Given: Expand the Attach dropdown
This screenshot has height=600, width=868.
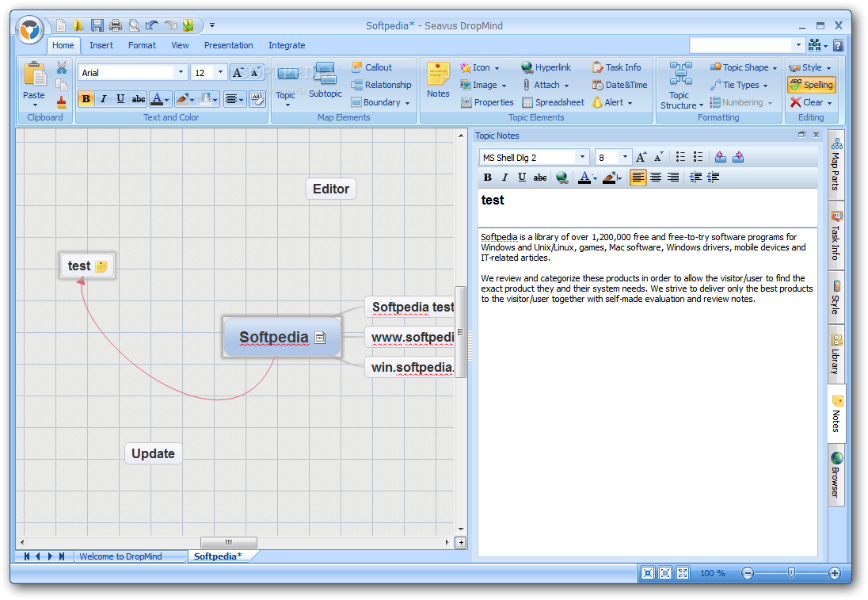Looking at the screenshot, I should tap(566, 86).
